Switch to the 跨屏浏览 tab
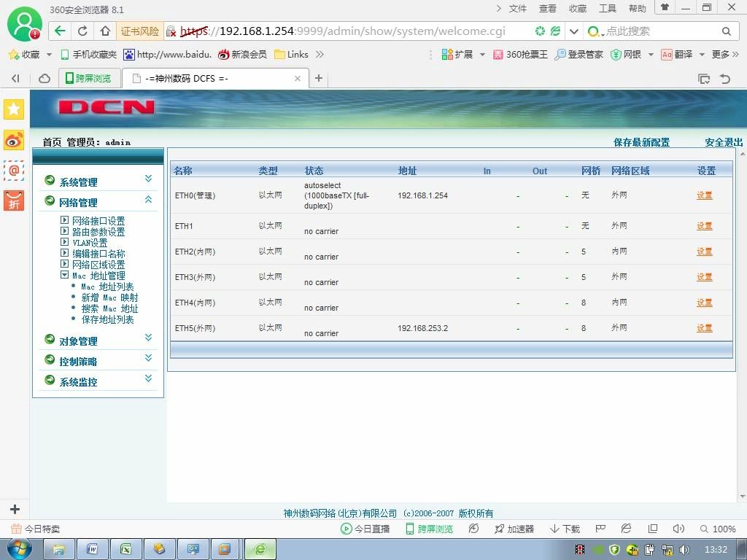Screen dimensions: 747x560 (x=88, y=78)
